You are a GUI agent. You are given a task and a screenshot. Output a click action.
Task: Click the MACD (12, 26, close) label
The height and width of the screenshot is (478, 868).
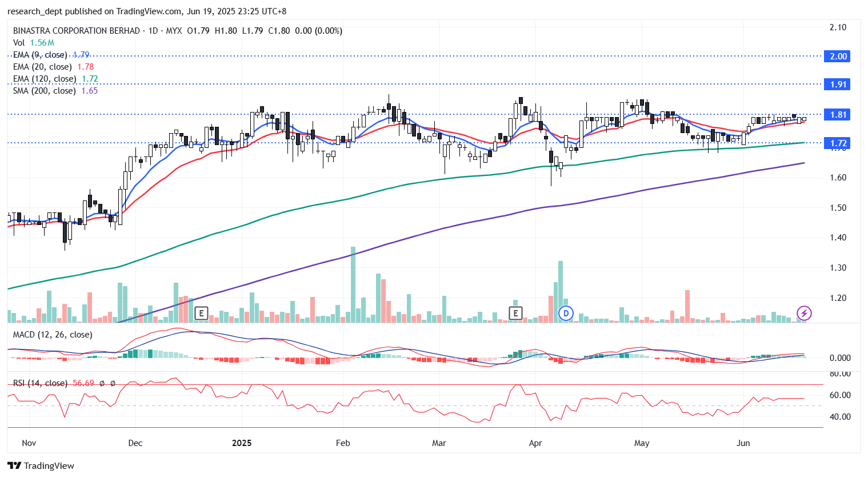point(53,335)
